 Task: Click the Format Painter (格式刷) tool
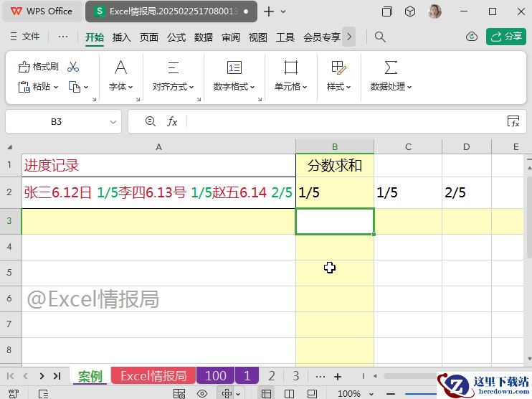coord(39,67)
